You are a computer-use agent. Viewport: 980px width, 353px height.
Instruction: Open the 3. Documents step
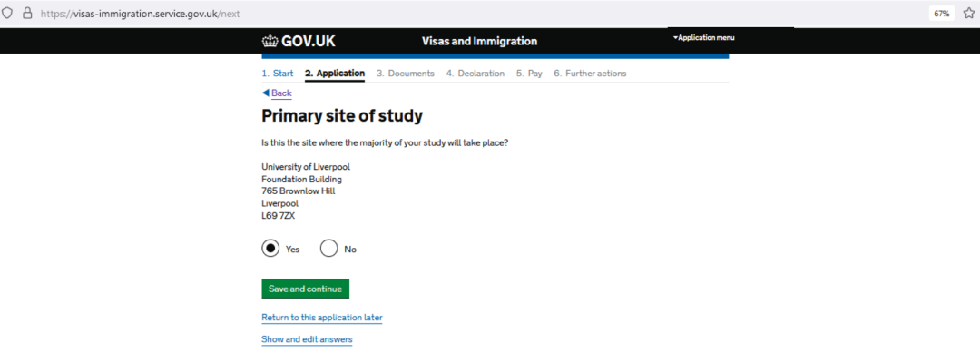tap(405, 74)
